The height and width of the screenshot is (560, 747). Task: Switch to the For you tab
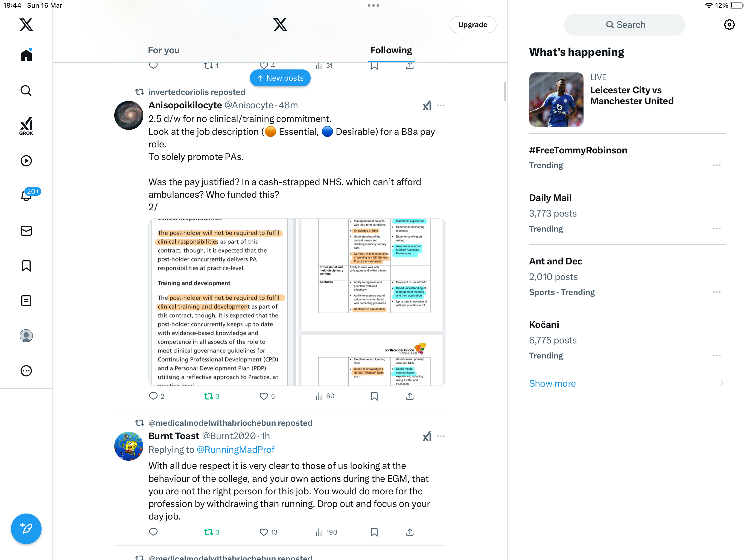pyautogui.click(x=164, y=50)
